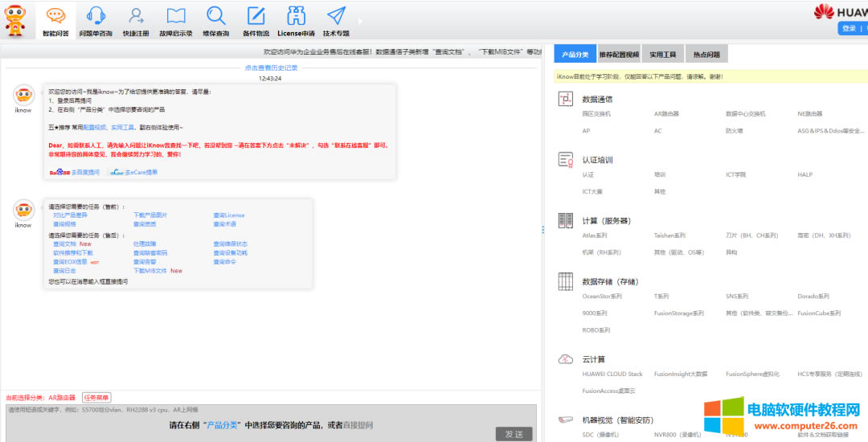This screenshot has width=868, height=442.
Task: Choose 防火墙 under 数据通信 category
Action: point(734,130)
